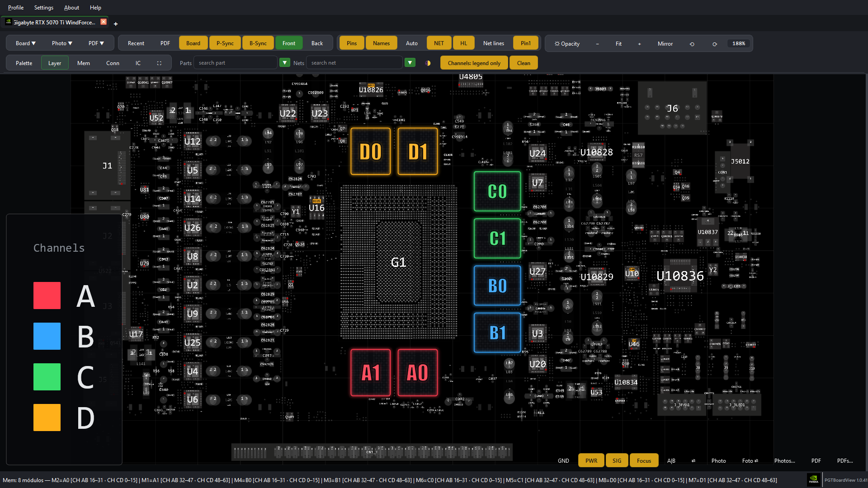The width and height of the screenshot is (868, 488).
Task: Open the Profile menu
Action: click(16, 8)
